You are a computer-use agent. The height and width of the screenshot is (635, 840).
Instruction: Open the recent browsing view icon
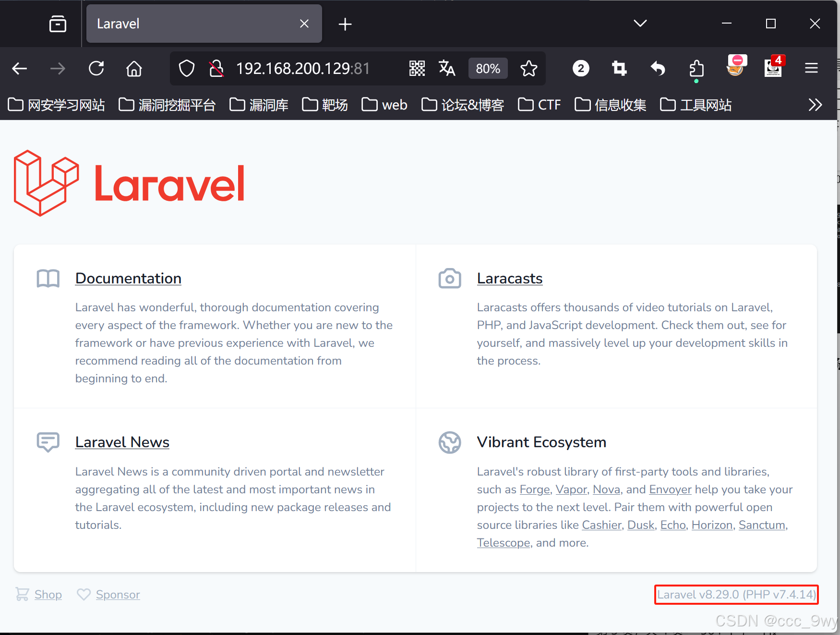click(58, 24)
